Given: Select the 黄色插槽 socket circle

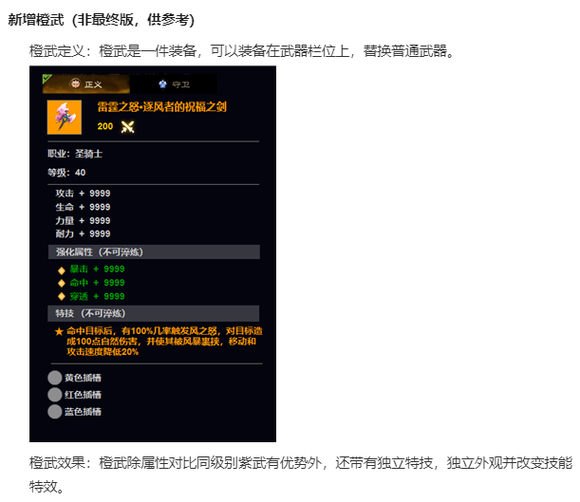Looking at the screenshot, I should 55,378.
